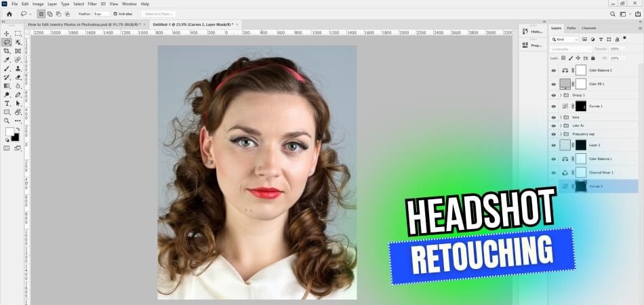Open the Image menu
This screenshot has height=305, width=644.
[x=38, y=3]
